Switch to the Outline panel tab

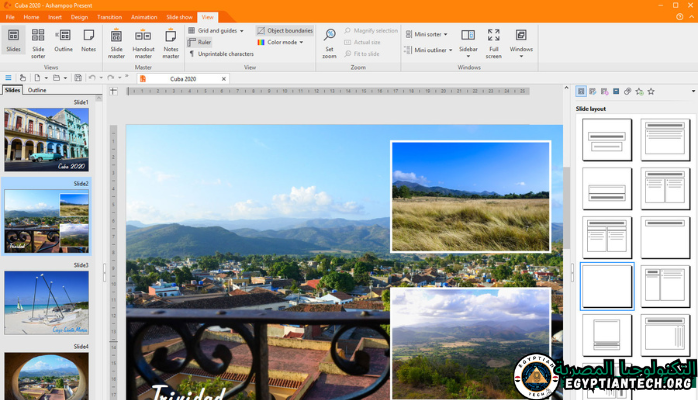[36, 90]
